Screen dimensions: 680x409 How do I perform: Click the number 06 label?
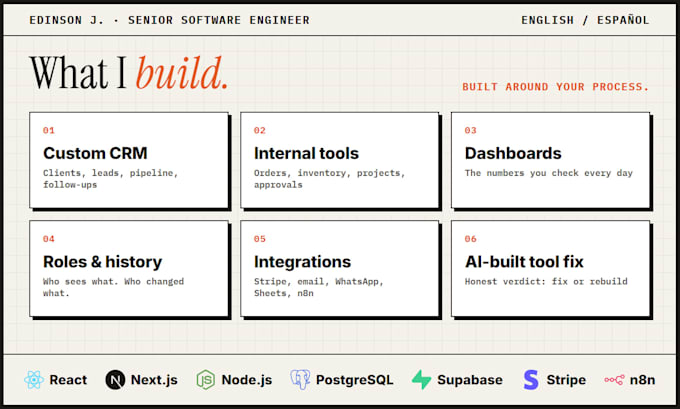point(471,239)
